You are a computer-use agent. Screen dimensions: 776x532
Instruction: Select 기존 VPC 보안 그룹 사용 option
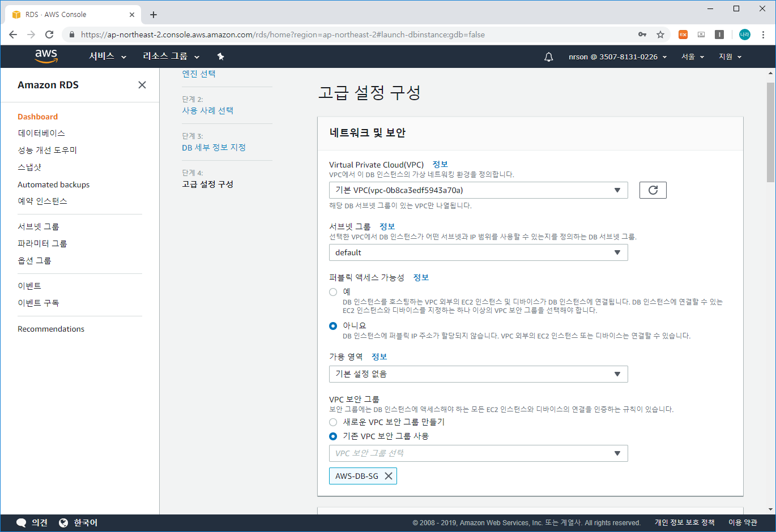(333, 436)
